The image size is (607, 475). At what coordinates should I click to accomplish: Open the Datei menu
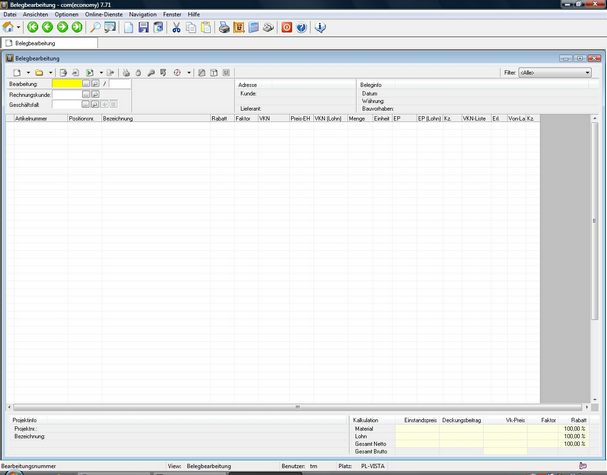tap(10, 14)
